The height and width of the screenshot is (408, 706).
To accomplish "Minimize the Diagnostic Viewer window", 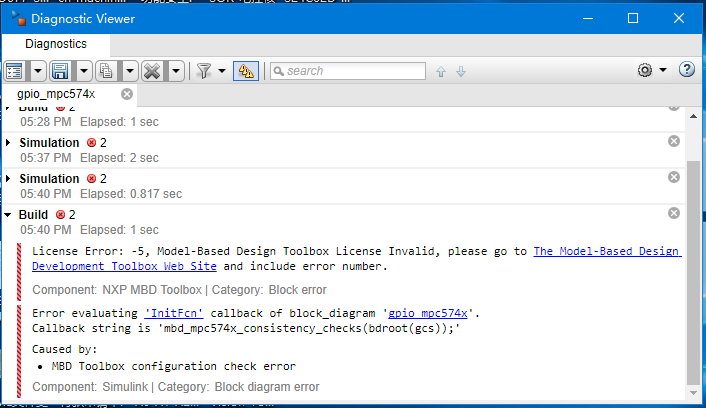I will tap(588, 18).
